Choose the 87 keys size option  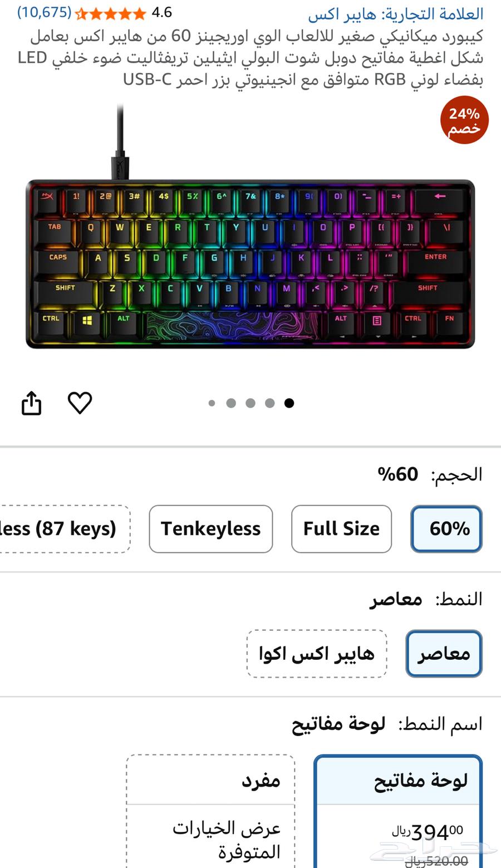click(65, 528)
